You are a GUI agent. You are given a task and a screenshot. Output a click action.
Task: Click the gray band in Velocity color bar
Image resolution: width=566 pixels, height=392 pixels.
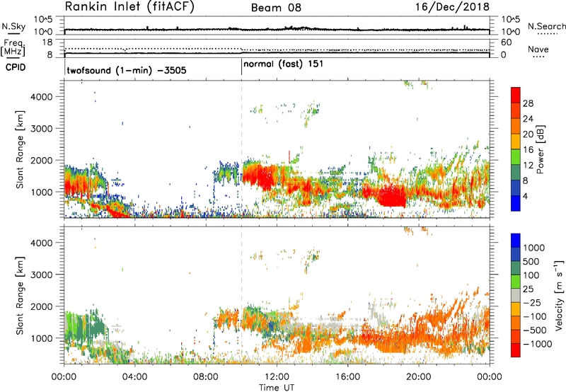pyautogui.click(x=516, y=296)
